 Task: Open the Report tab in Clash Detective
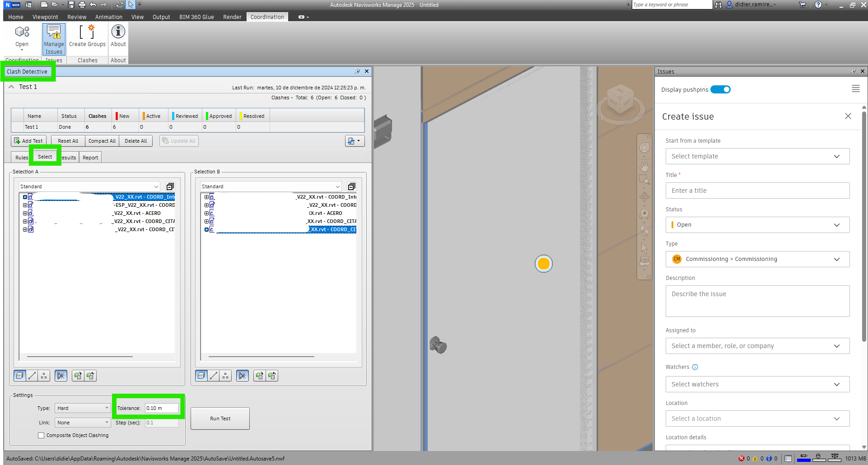(90, 158)
